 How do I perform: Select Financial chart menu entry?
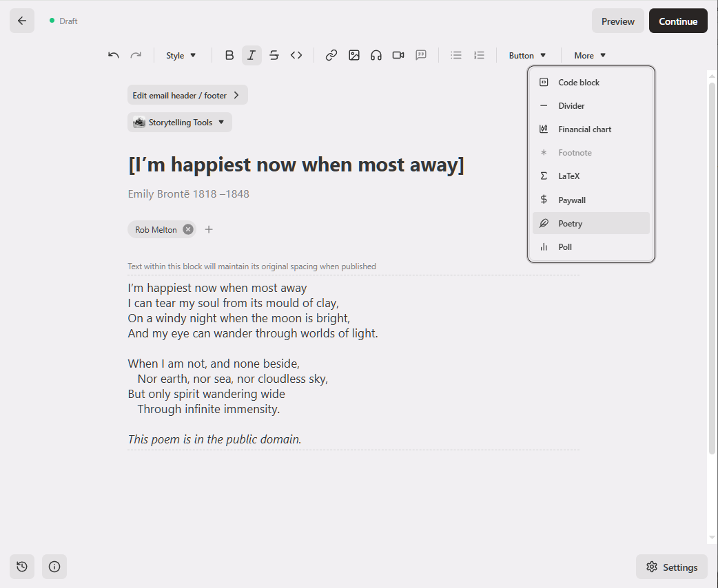pos(591,129)
